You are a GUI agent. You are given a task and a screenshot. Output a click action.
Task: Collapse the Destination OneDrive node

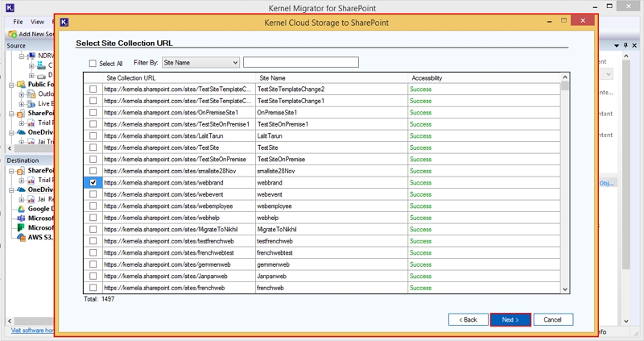click(11, 189)
